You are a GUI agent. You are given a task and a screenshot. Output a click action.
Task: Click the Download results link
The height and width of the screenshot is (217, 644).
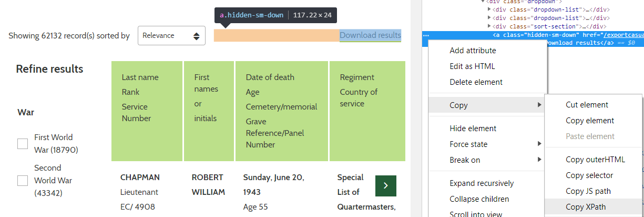[370, 35]
